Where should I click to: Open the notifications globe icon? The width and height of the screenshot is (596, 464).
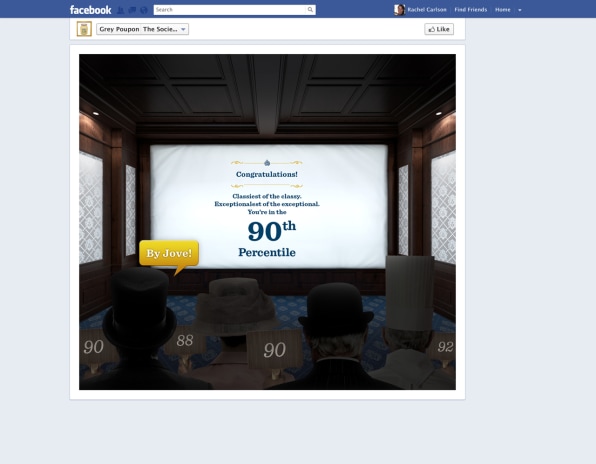(x=144, y=10)
